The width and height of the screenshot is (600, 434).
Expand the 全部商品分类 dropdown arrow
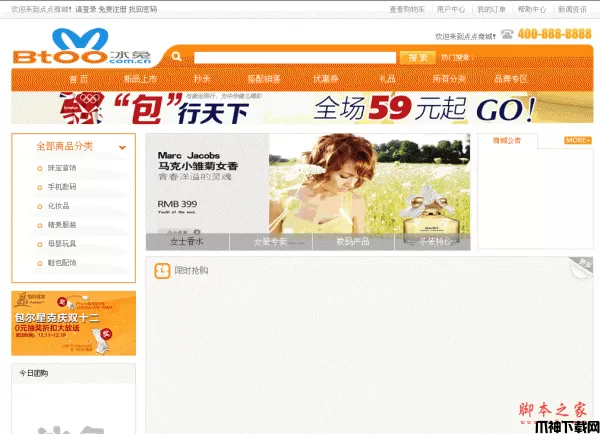[122, 147]
